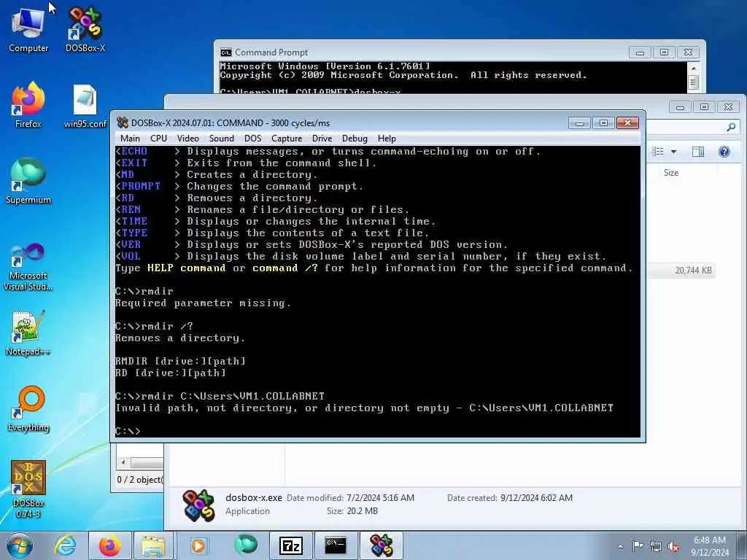Toggle the Explorer preview pane icon
Viewport: 747px width, 560px height.
tap(698, 152)
